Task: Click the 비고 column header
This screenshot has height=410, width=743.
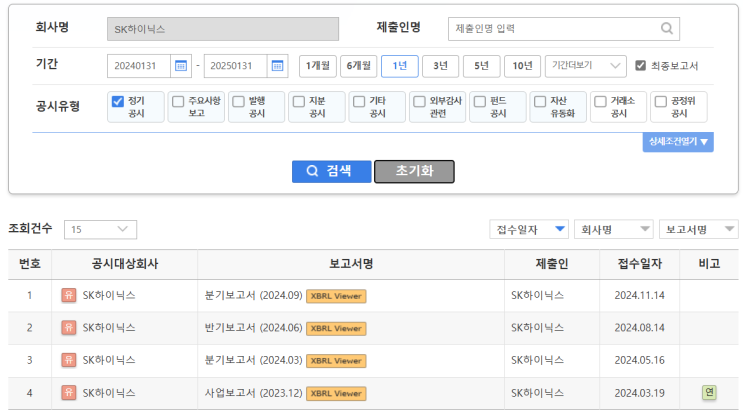Action: click(x=709, y=264)
